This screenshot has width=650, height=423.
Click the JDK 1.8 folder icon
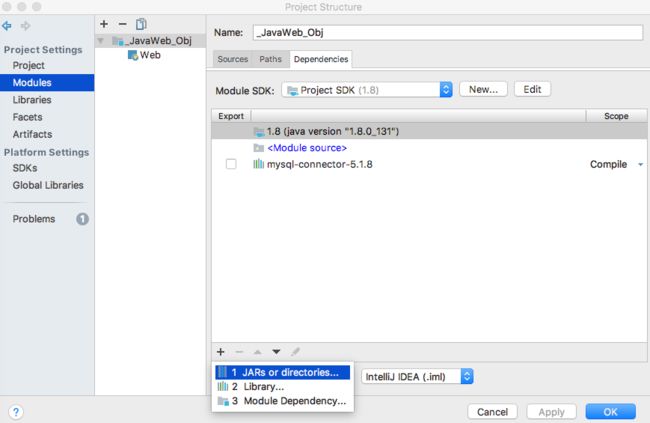259,132
